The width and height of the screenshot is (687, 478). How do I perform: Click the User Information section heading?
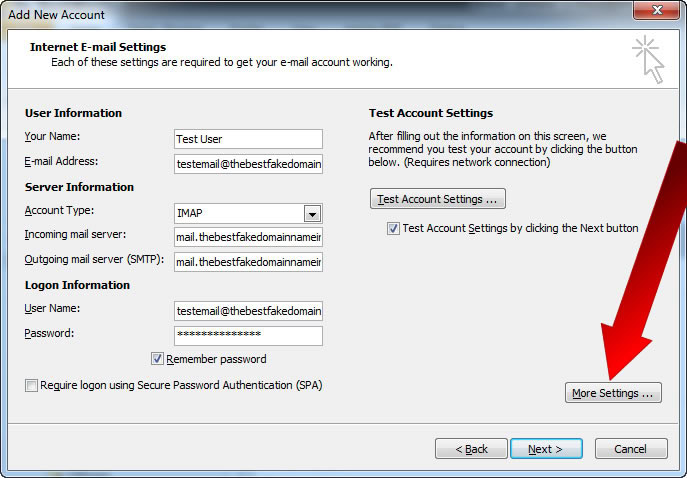pos(73,113)
